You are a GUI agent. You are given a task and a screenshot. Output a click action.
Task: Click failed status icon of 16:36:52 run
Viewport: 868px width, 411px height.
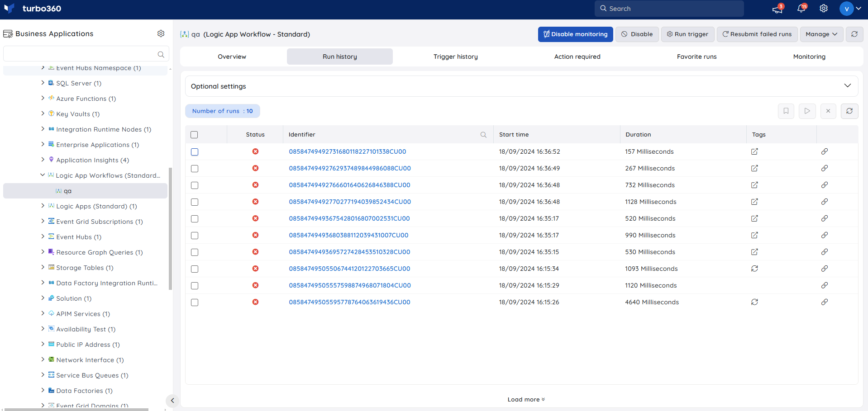point(255,151)
